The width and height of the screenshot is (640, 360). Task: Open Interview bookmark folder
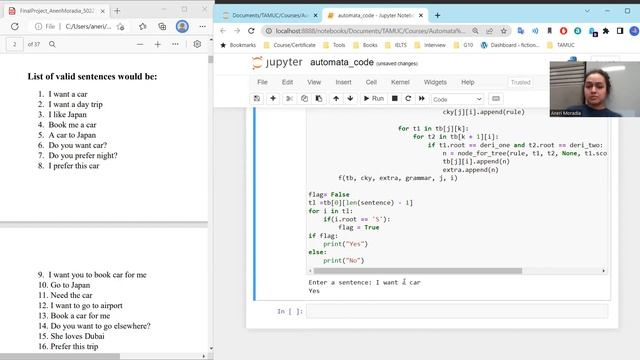click(430, 45)
